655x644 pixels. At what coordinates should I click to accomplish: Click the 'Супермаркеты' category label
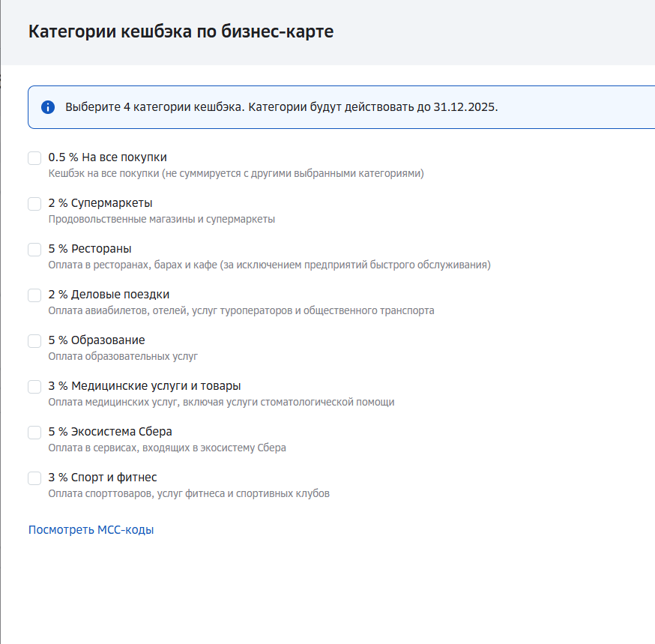100,203
